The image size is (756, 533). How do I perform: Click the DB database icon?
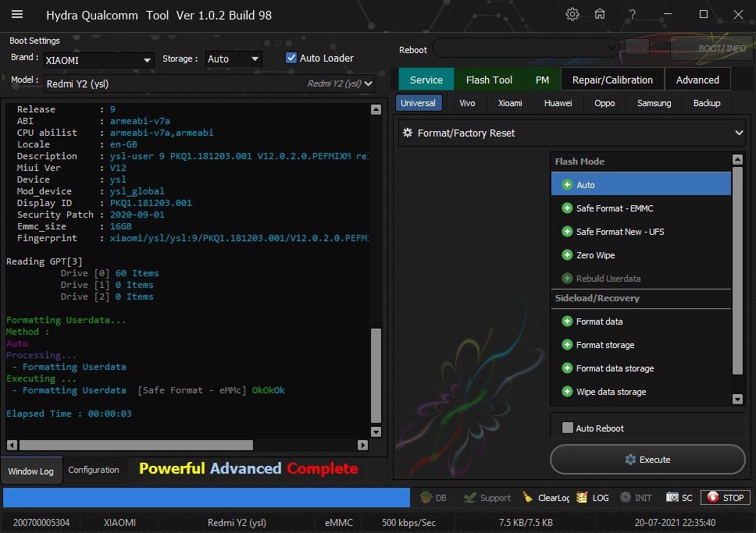[433, 497]
